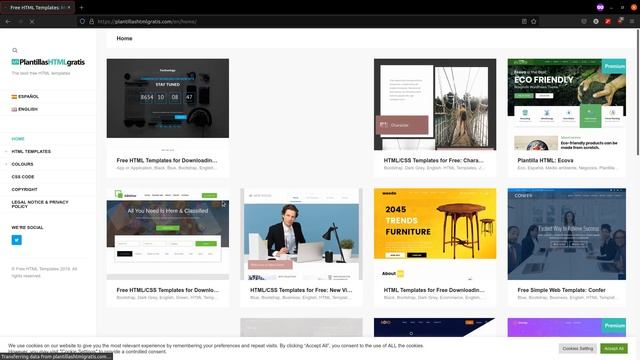This screenshot has width=640, height=360.
Task: Expand the Colours submenu arrow
Action: [6, 164]
